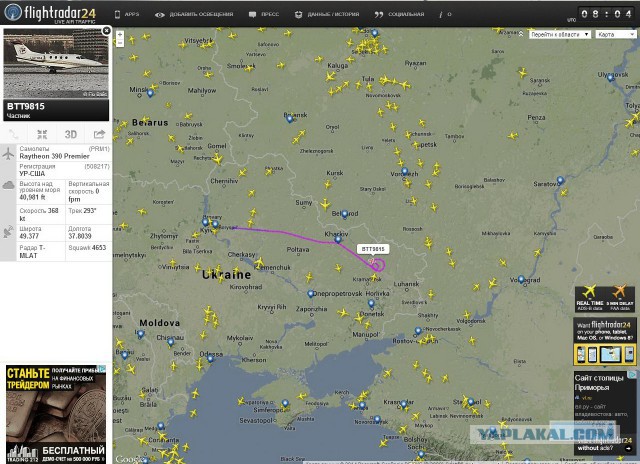Click the longitude value '37.8039'
This screenshot has height=464, width=640.
80,236
